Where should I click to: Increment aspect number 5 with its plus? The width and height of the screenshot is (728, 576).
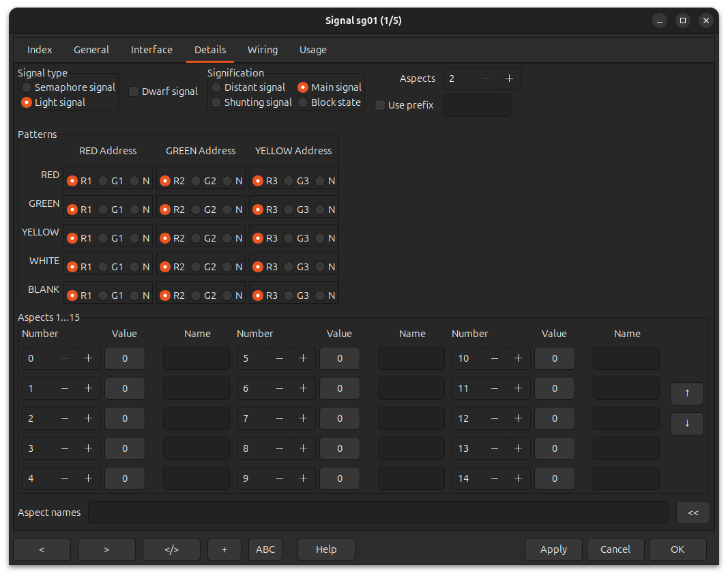coord(303,358)
